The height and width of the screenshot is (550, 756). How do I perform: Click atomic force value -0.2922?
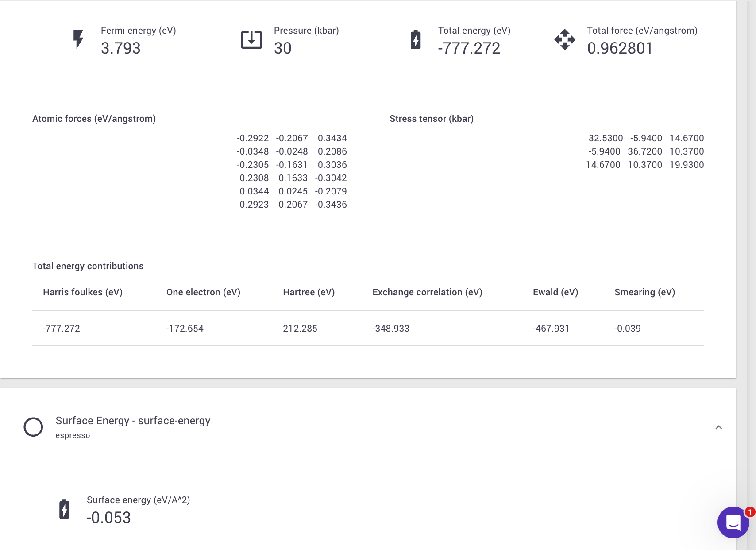tap(253, 138)
